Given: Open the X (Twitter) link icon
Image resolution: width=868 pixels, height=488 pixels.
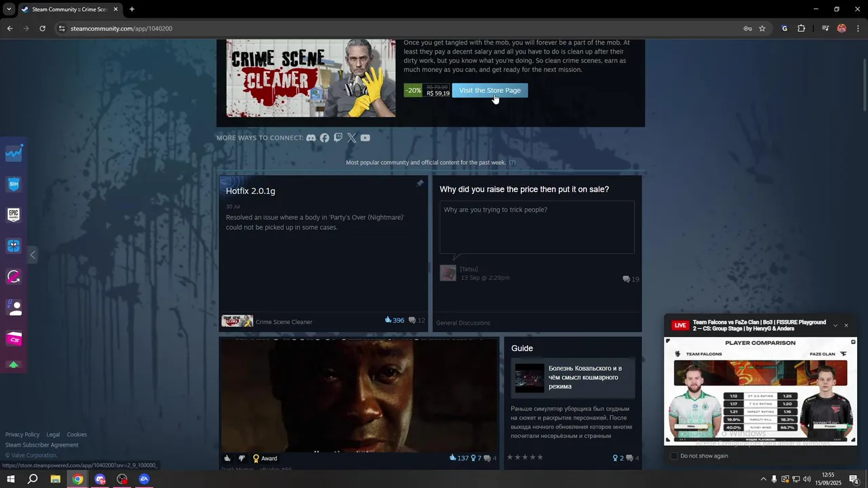Looking at the screenshot, I should coord(351,138).
